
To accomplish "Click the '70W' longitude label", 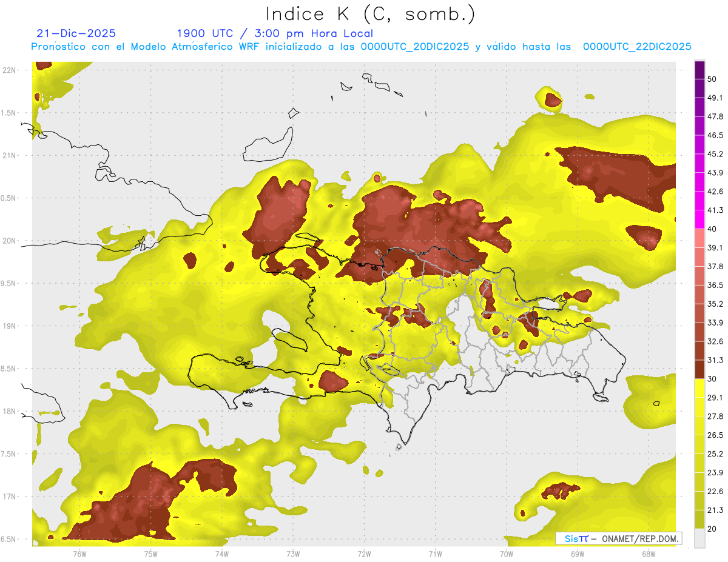I will (507, 554).
